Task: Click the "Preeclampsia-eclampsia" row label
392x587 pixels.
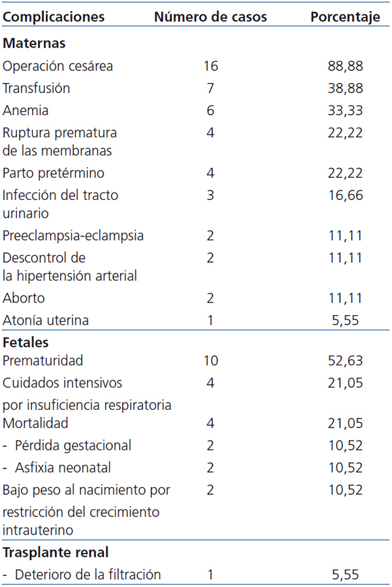Action: coord(73,235)
